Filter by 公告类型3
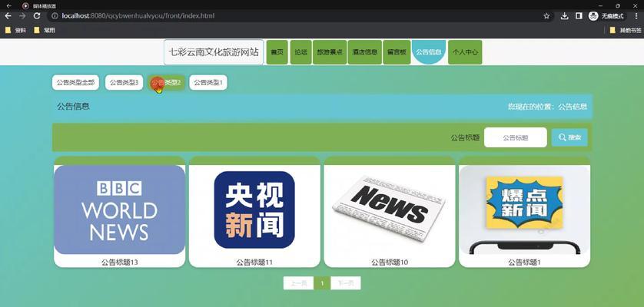Viewport: 644px width, 307px height. [x=124, y=82]
